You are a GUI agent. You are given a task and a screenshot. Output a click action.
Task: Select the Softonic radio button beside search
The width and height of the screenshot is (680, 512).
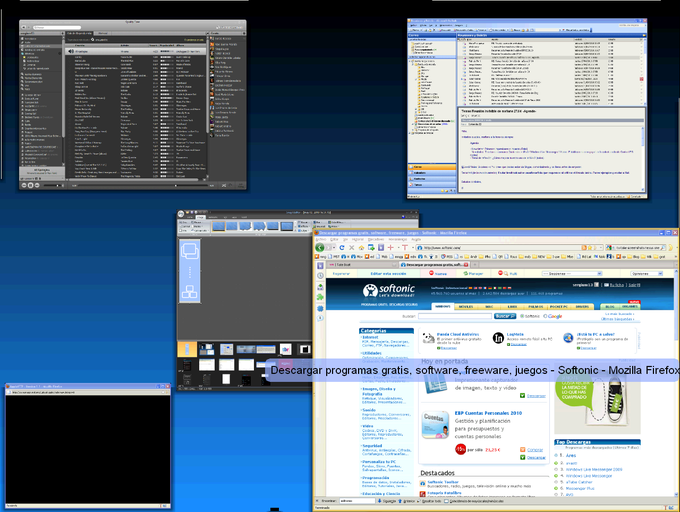[522, 316]
